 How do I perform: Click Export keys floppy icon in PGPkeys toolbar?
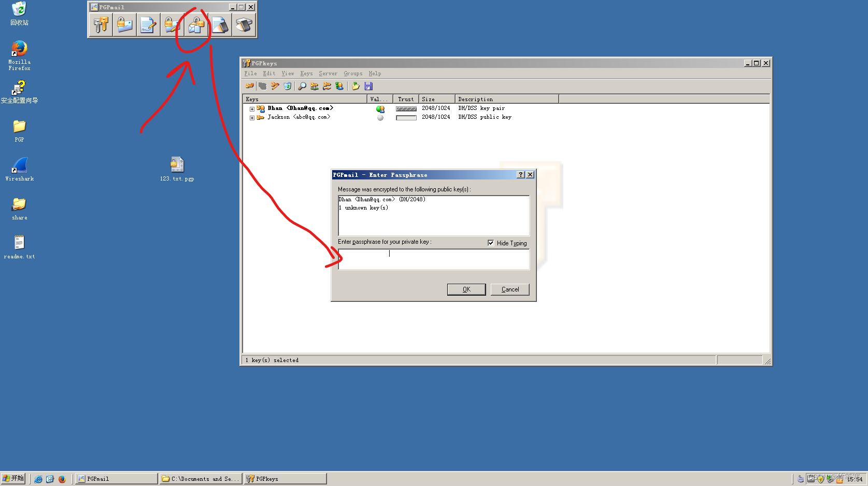tap(368, 86)
